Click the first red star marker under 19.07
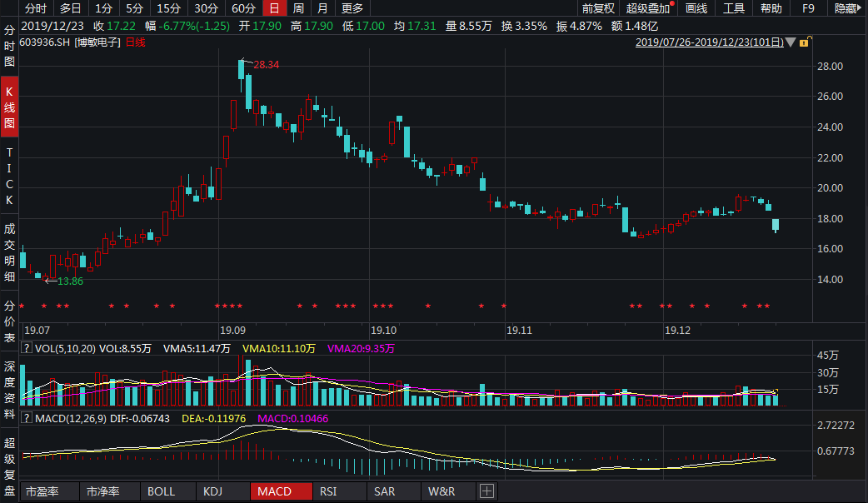 pyautogui.click(x=22, y=306)
